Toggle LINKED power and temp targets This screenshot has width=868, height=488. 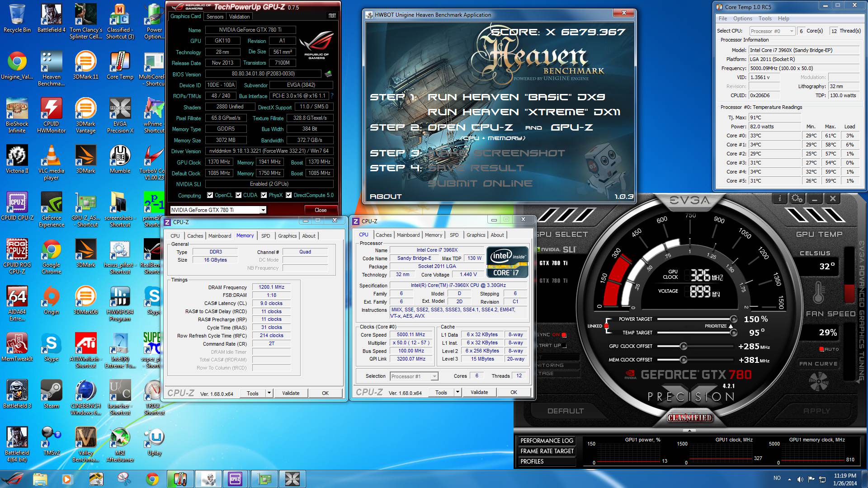[x=606, y=326]
